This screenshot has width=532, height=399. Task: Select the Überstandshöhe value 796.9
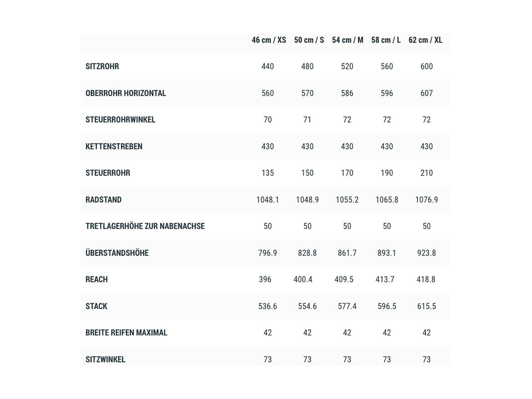(x=268, y=253)
